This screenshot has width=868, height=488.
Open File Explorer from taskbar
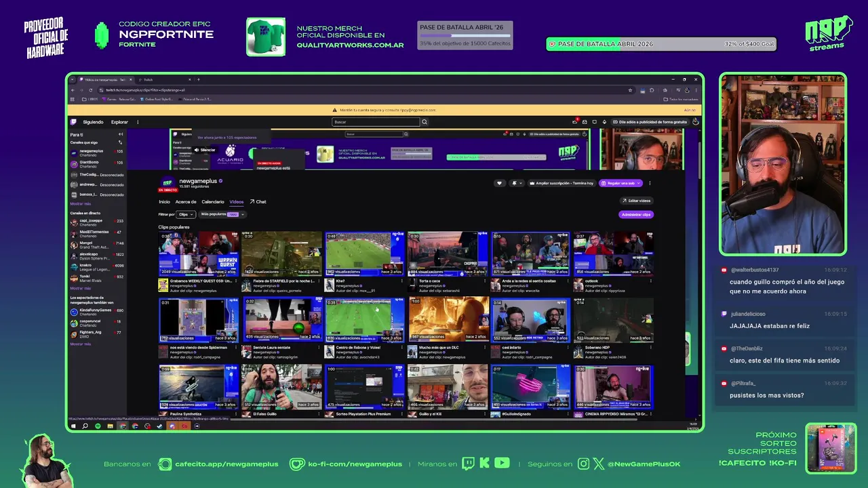pyautogui.click(x=111, y=426)
